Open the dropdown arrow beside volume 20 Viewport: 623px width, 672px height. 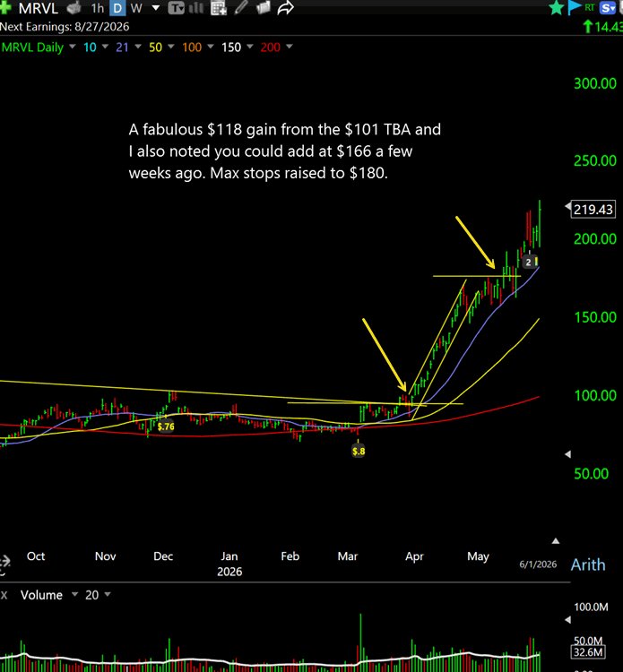(108, 594)
